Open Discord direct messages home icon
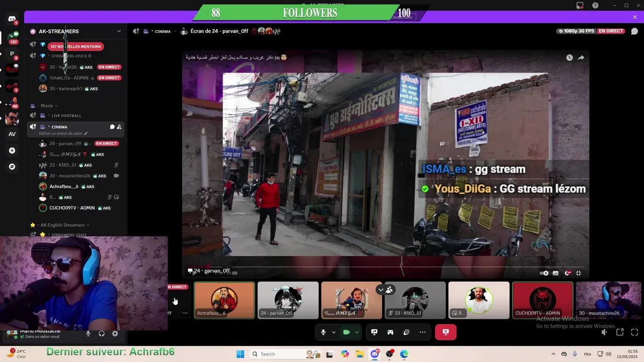Image resolution: width=644 pixels, height=362 pixels. [x=12, y=19]
